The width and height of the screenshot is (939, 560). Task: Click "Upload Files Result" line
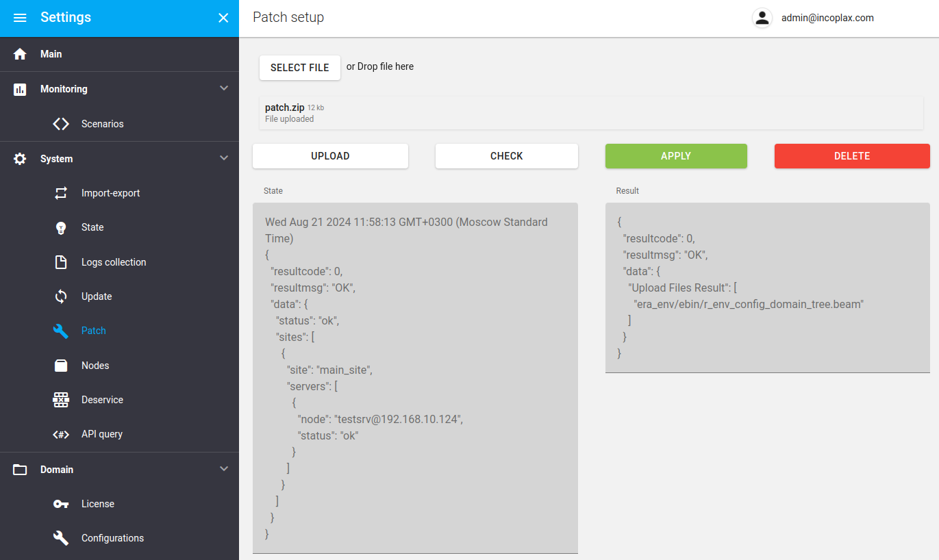[x=682, y=288]
